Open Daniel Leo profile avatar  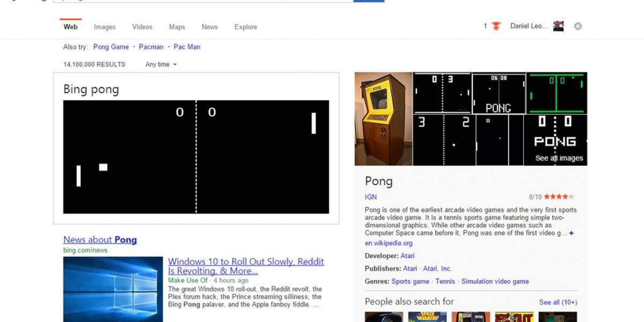tap(559, 26)
